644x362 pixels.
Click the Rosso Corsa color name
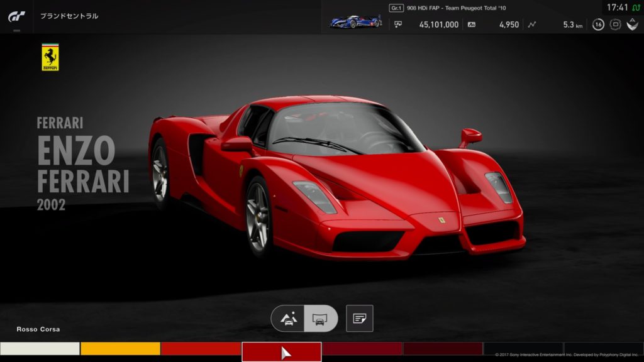(x=38, y=329)
